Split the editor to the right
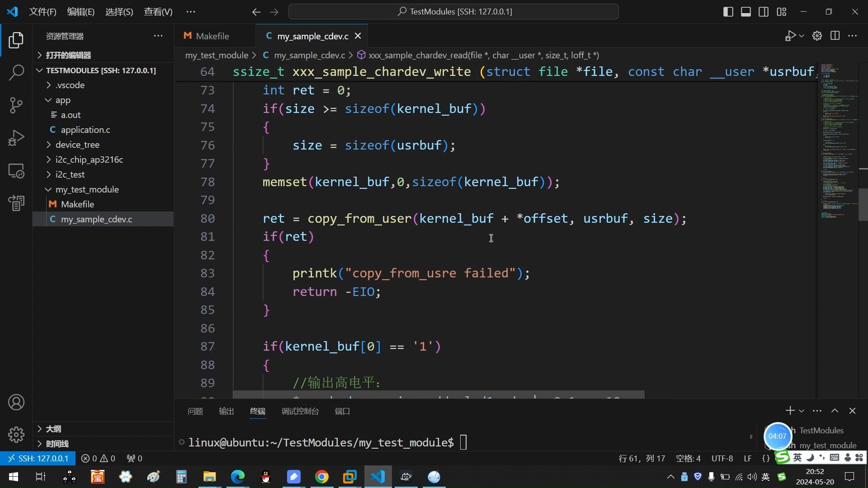Image resolution: width=868 pixels, height=488 pixels. click(x=835, y=36)
